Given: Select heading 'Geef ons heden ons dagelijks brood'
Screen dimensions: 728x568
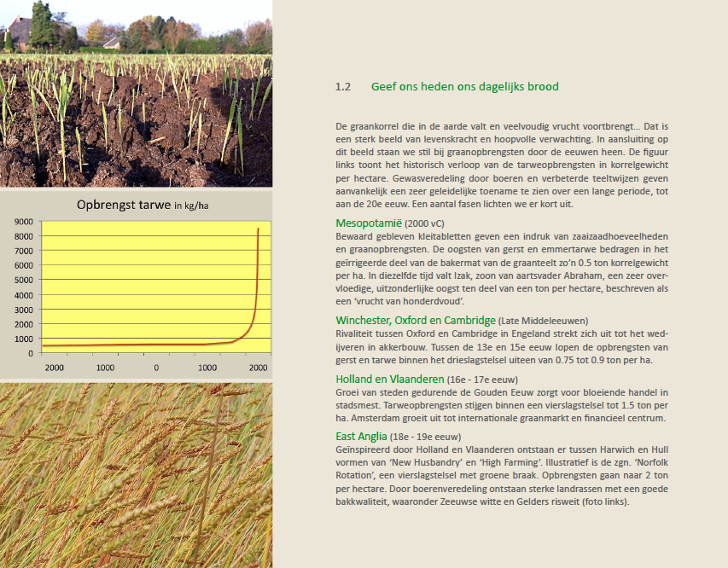Looking at the screenshot, I should (x=464, y=87).
